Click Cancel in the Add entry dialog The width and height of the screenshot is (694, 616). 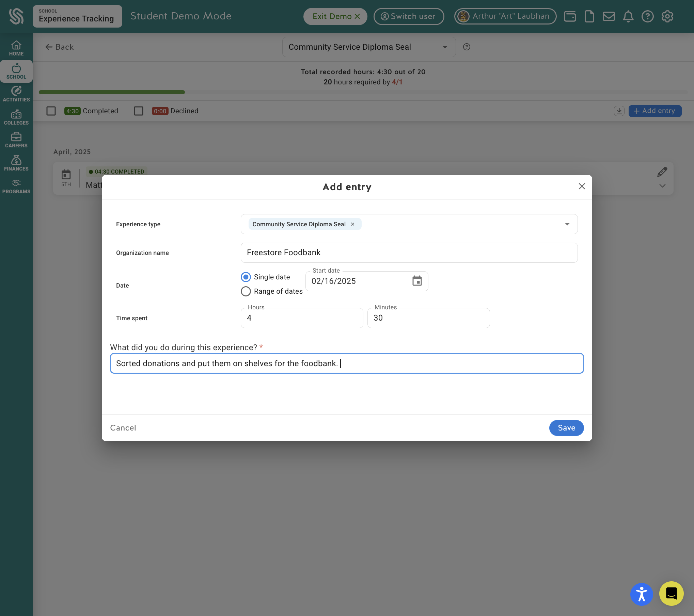tap(123, 428)
